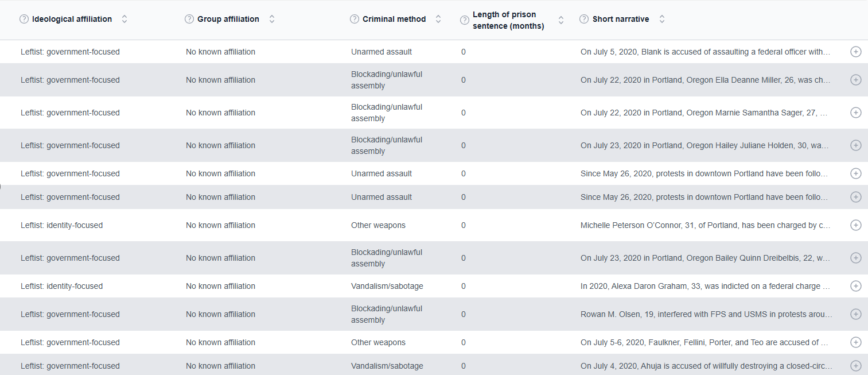Expand the Ella Deanne Miller row

(x=855, y=80)
